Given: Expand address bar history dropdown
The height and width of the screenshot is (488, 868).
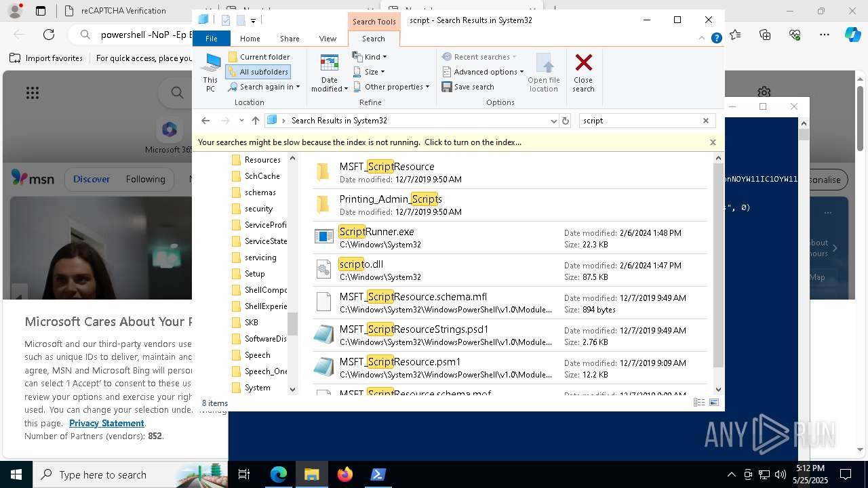Looking at the screenshot, I should point(554,121).
